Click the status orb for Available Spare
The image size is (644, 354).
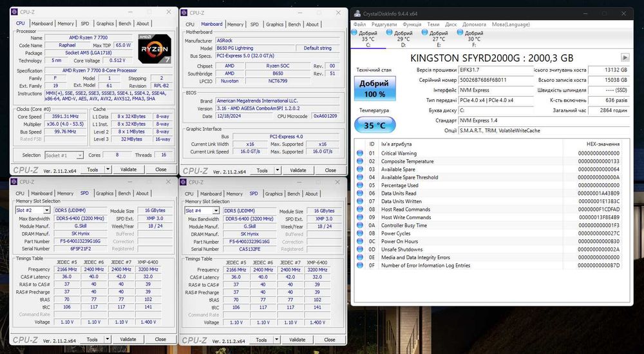pyautogui.click(x=360, y=170)
